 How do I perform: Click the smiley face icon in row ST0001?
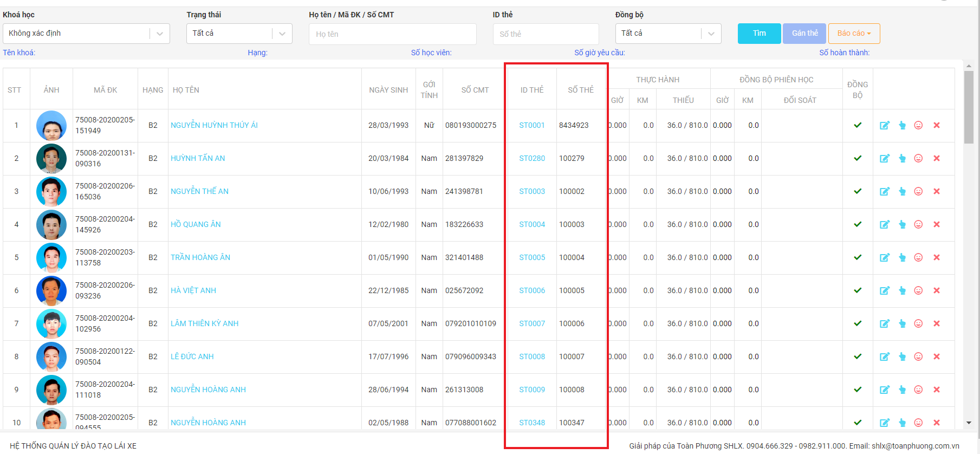coord(918,125)
